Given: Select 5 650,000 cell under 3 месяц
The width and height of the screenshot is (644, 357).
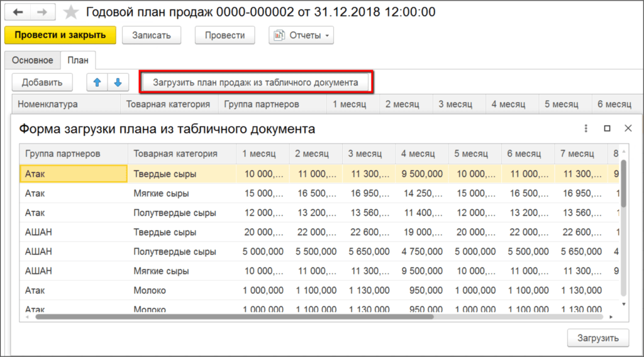Looking at the screenshot, I should (x=369, y=251).
